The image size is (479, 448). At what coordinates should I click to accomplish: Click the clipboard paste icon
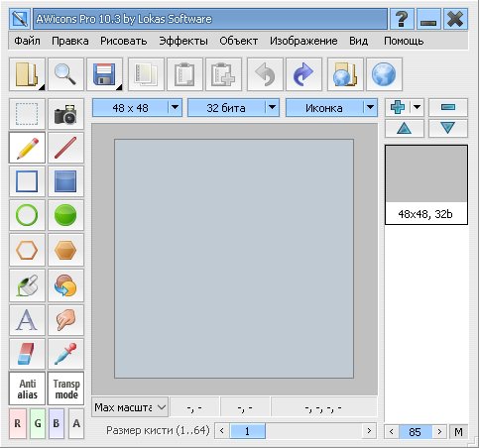tap(184, 74)
